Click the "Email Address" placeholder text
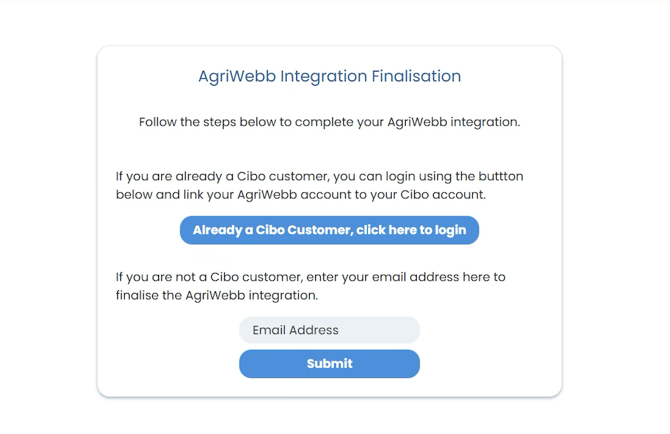Image resolution: width=670 pixels, height=434 pixels. coord(295,330)
